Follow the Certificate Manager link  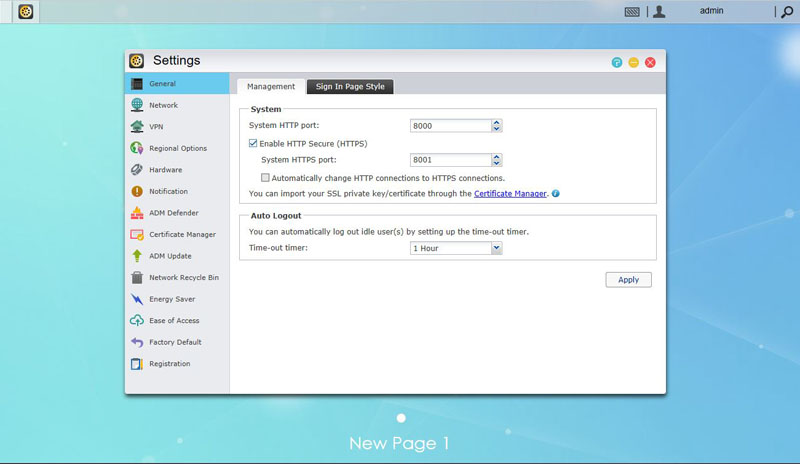[x=510, y=193]
